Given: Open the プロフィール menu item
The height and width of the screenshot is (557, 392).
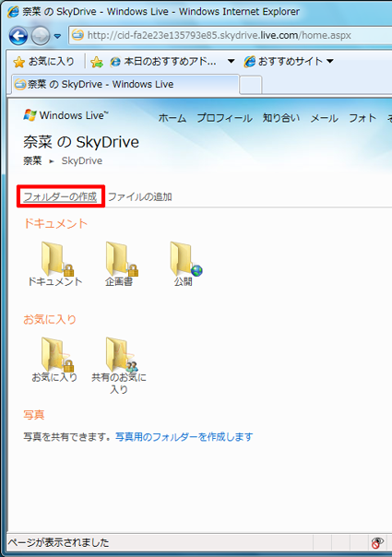Looking at the screenshot, I should [x=225, y=118].
